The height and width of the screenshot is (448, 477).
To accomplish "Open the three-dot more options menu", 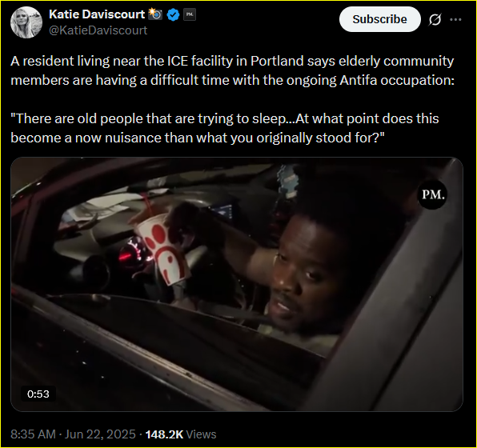I will (455, 19).
